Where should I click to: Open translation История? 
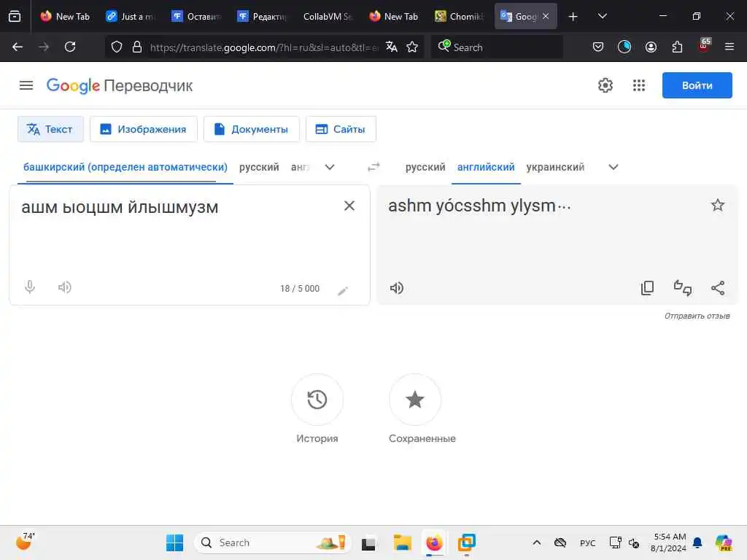[317, 408]
